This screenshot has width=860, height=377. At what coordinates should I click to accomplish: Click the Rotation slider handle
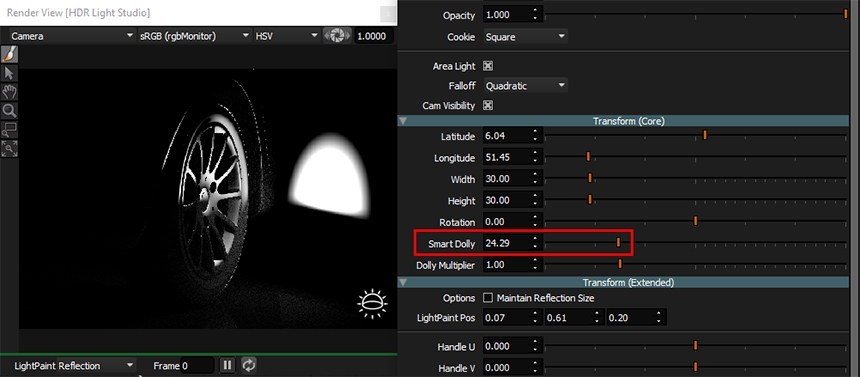pos(695,221)
